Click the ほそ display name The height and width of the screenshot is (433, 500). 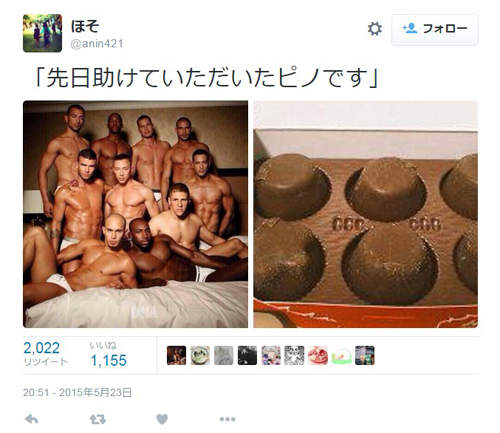pos(85,26)
